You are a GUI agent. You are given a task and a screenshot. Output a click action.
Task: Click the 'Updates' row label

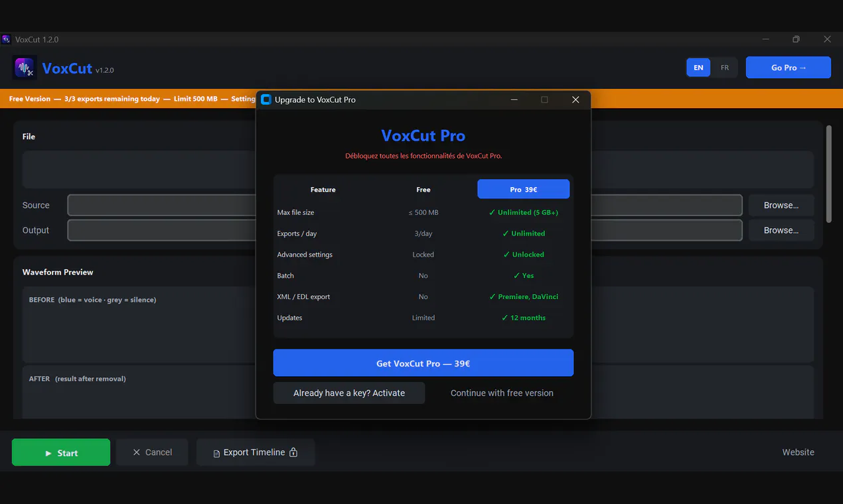point(289,318)
